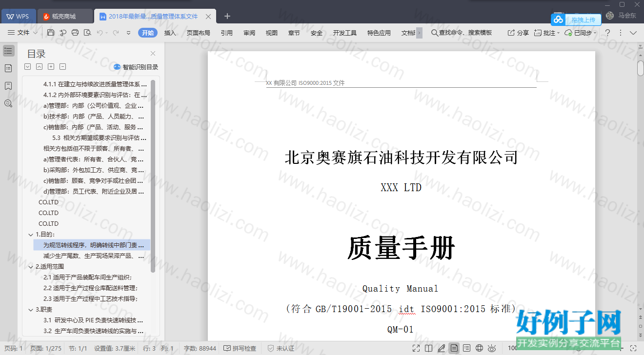The width and height of the screenshot is (644, 355).
Task: Click the minus demote-level icon in 目录
Action: (63, 67)
